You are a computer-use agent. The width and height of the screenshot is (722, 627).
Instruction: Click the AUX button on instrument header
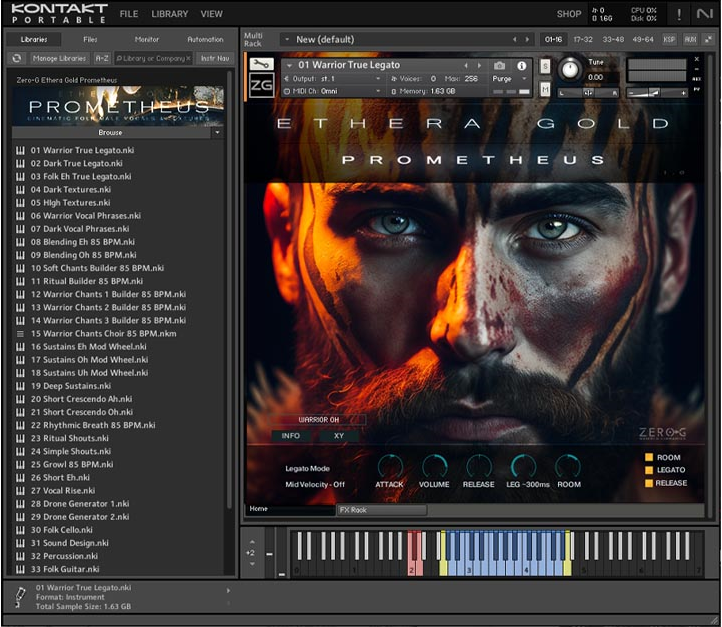pos(697,79)
